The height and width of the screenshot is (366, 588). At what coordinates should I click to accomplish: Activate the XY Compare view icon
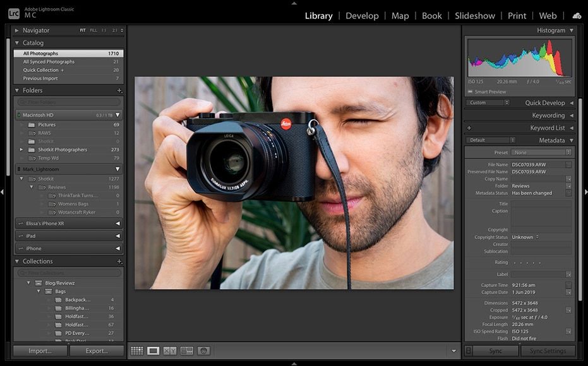click(x=170, y=351)
